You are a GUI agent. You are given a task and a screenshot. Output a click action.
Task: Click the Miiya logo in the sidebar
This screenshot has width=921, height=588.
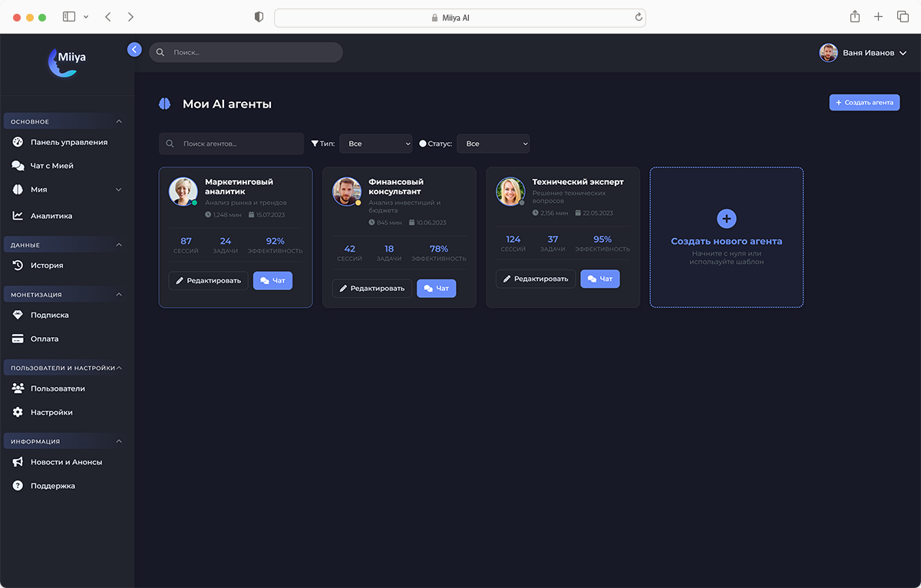(65, 60)
